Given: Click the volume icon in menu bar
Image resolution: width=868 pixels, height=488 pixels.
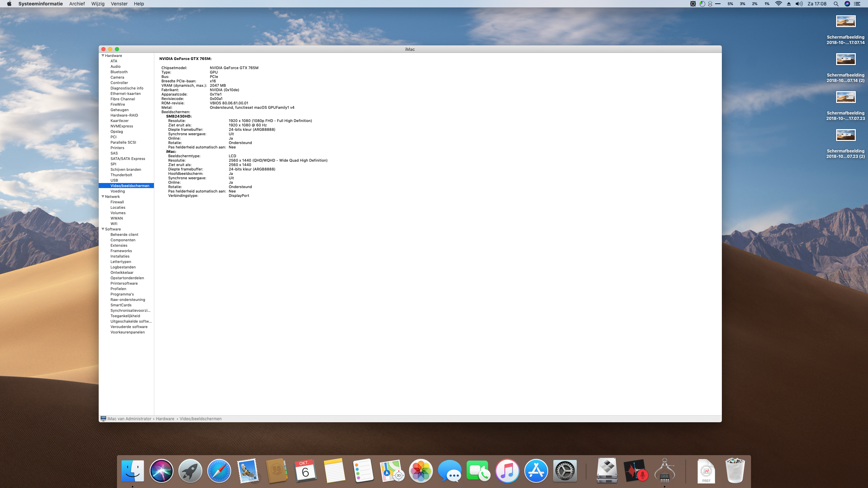Looking at the screenshot, I should pos(799,4).
